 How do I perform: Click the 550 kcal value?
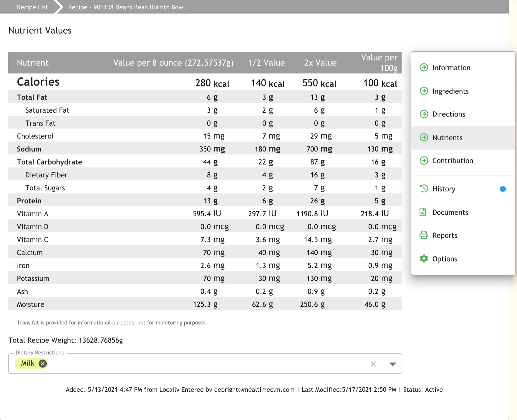click(x=319, y=83)
